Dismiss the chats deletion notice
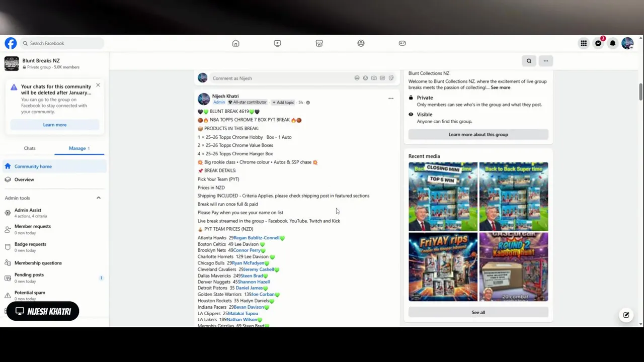 click(x=98, y=85)
